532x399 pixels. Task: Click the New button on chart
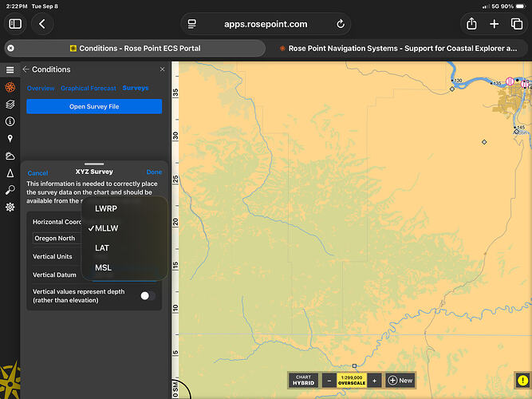[x=400, y=381]
